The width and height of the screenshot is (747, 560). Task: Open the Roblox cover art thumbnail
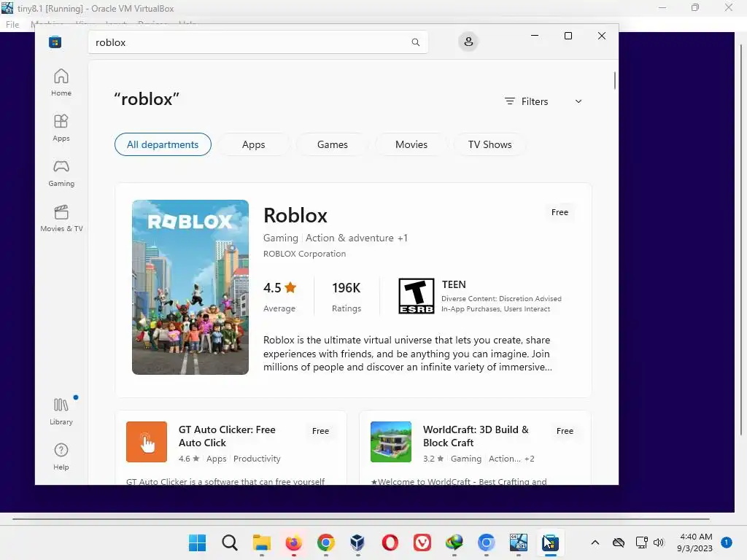[x=190, y=287]
